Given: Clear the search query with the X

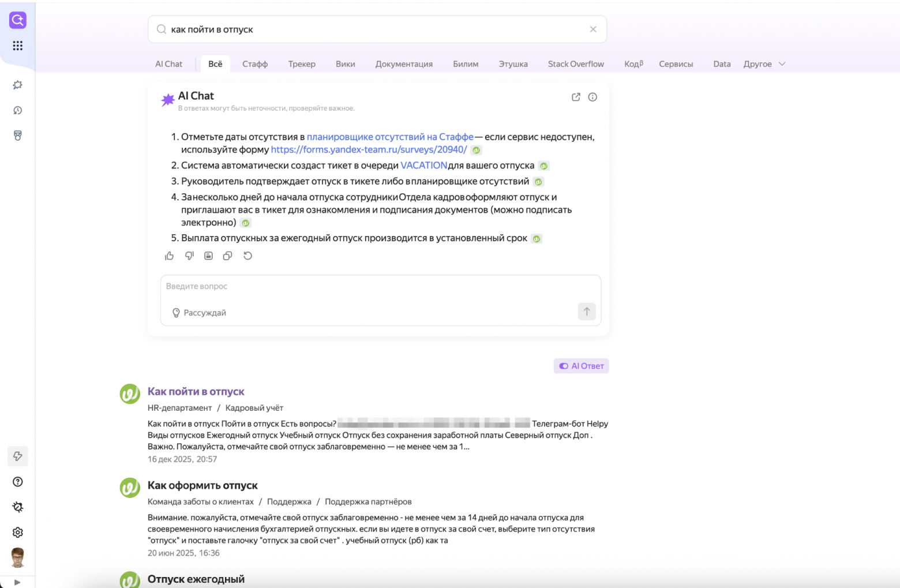Looking at the screenshot, I should [593, 29].
